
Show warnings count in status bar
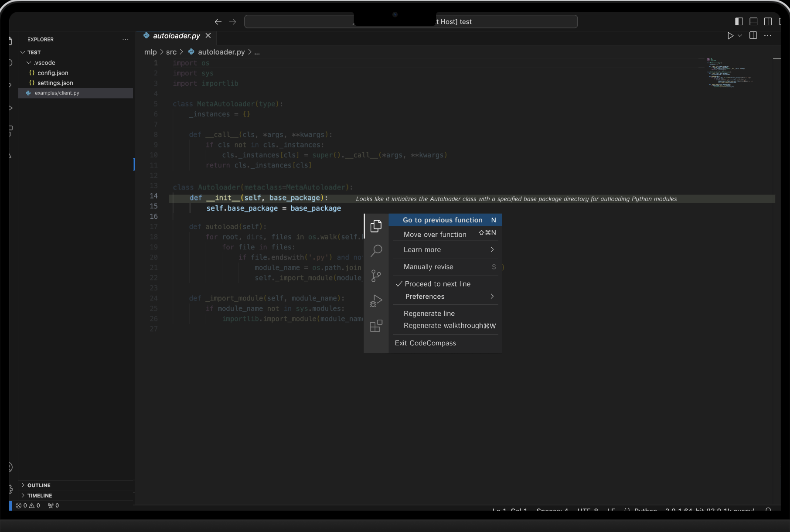coord(34,505)
